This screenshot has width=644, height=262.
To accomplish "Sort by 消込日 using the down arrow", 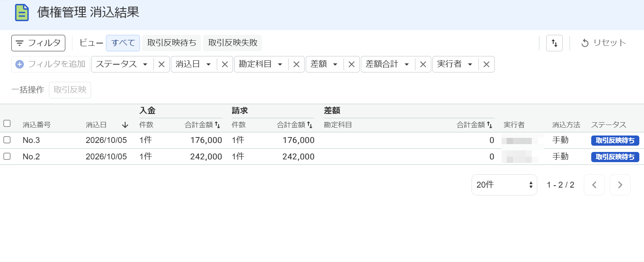I will pyautogui.click(x=125, y=125).
